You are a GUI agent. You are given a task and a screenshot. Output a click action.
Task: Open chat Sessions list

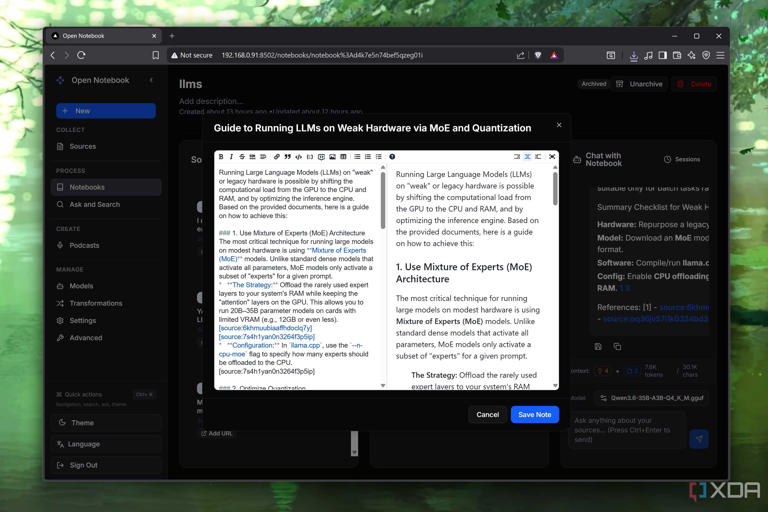point(682,159)
